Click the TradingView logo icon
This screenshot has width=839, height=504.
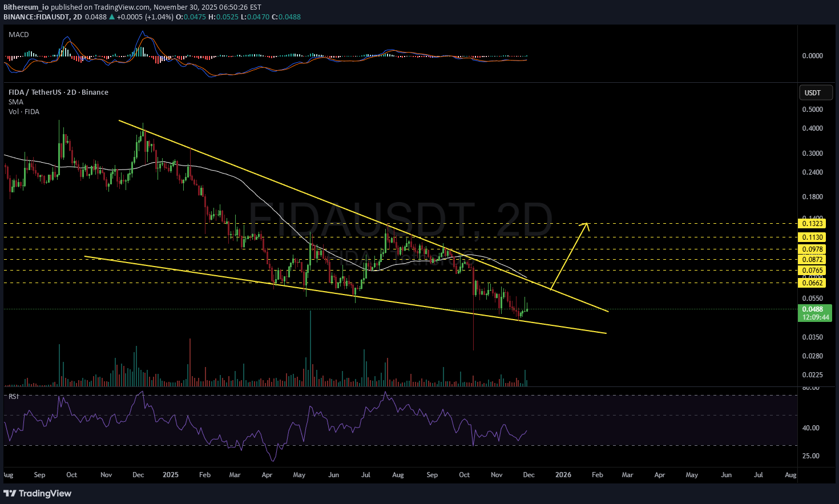tap(10, 493)
